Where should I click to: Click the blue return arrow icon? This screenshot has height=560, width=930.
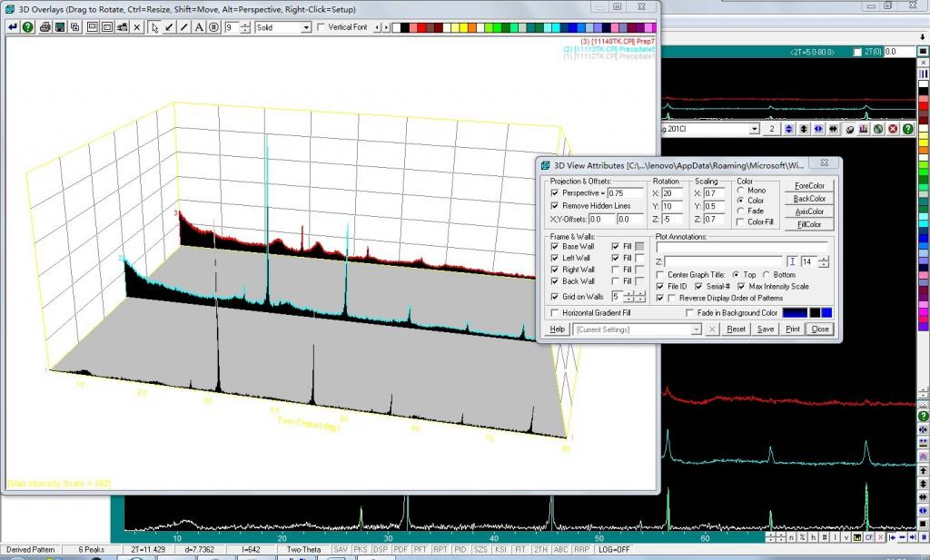point(13,27)
